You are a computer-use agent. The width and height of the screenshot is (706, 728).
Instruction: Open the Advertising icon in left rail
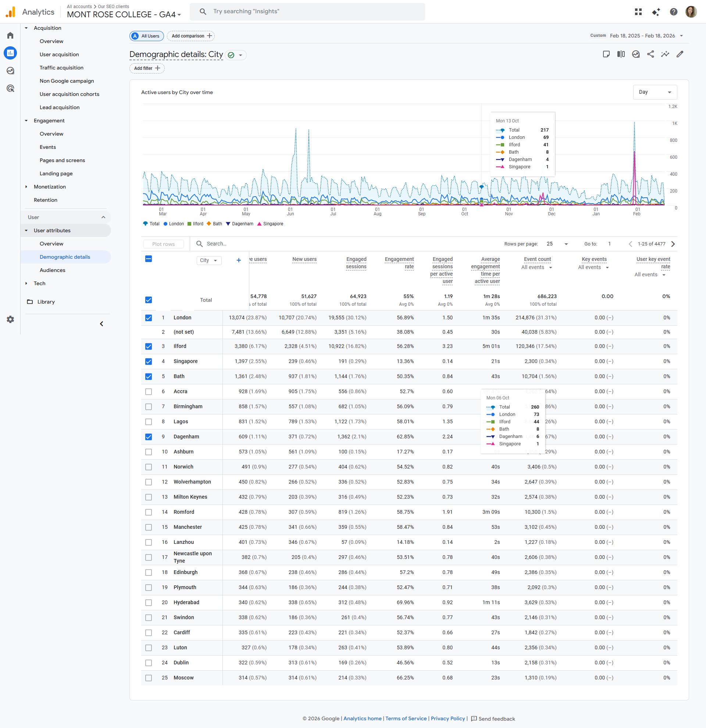pos(10,89)
